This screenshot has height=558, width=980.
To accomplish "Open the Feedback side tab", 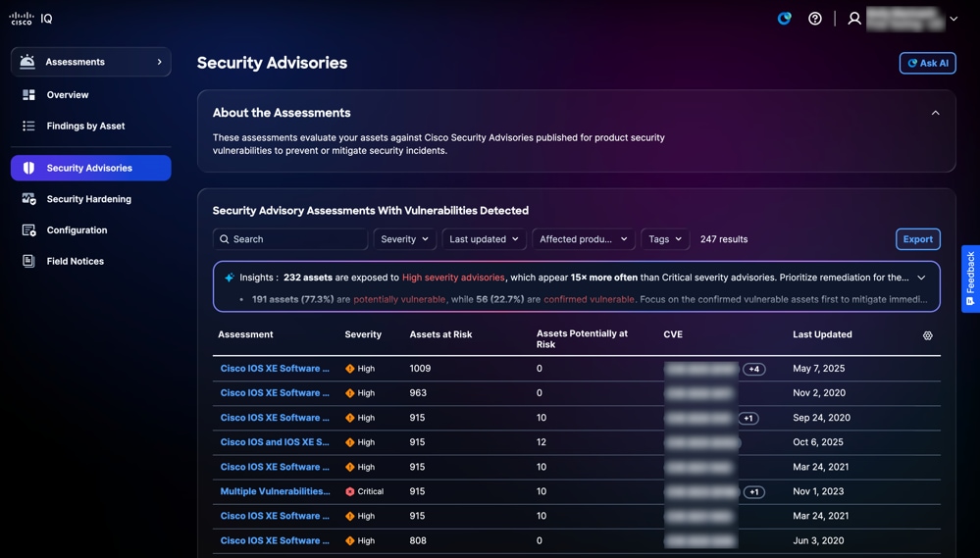I will pos(970,279).
